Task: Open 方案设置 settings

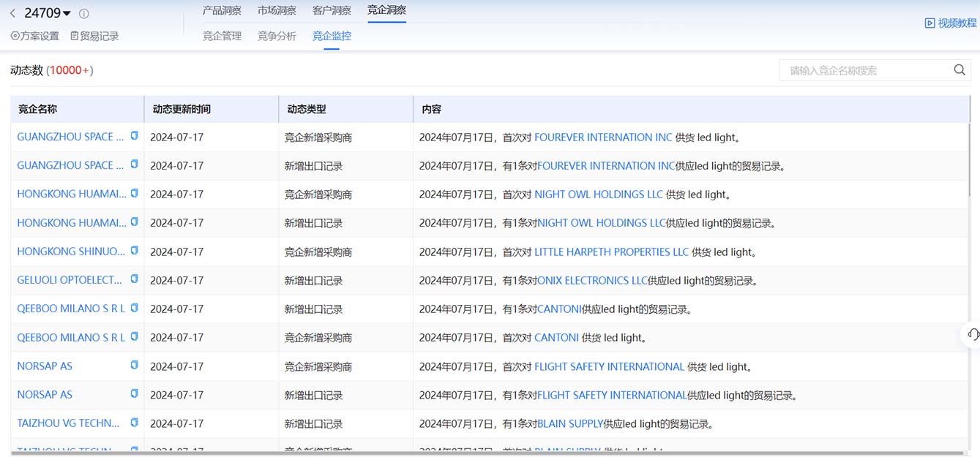Action: [35, 36]
